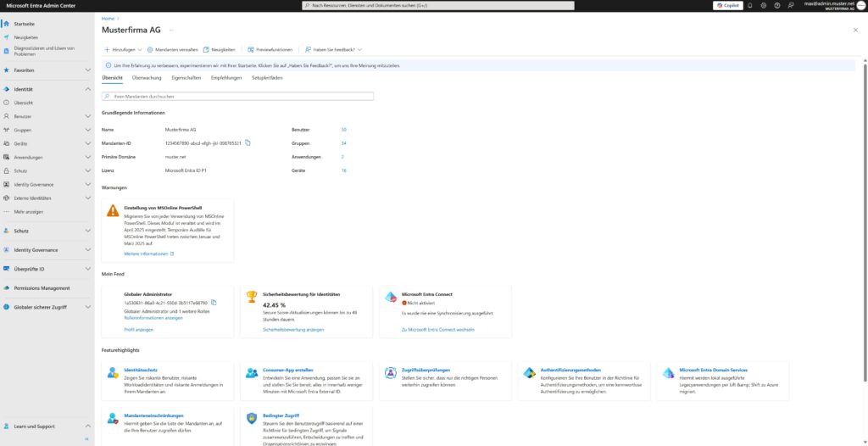This screenshot has width=868, height=446.
Task: Click the Zugriffsüberprüfungen card icon
Action: (x=390, y=373)
